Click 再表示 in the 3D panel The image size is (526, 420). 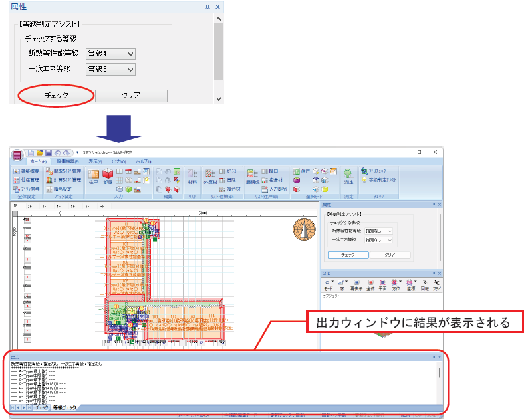356,285
